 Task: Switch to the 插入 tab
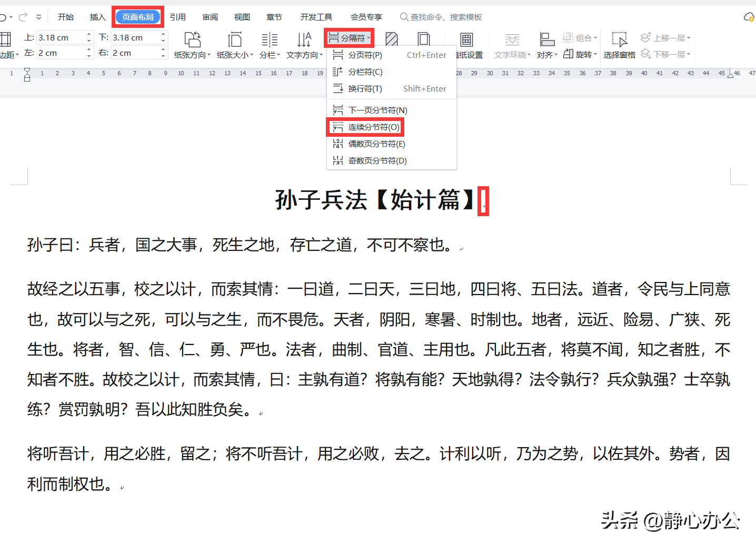pos(97,17)
